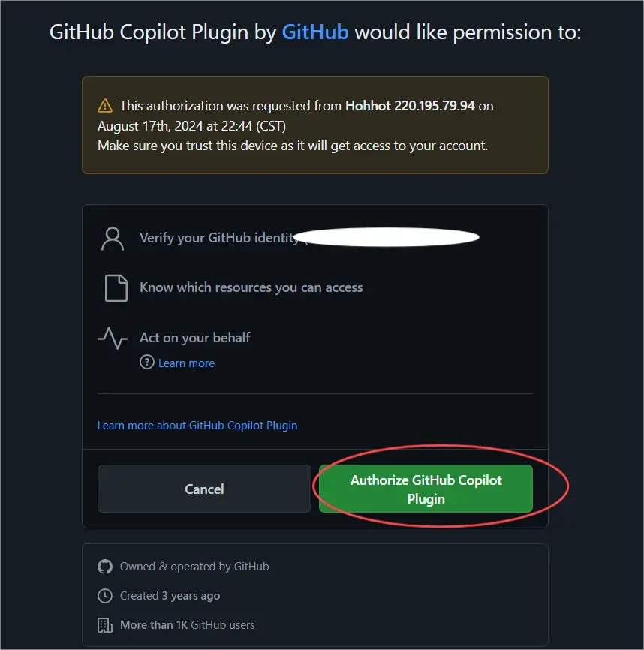Click the file icon beside Know which resources
This screenshot has width=644, height=650.
tap(116, 288)
